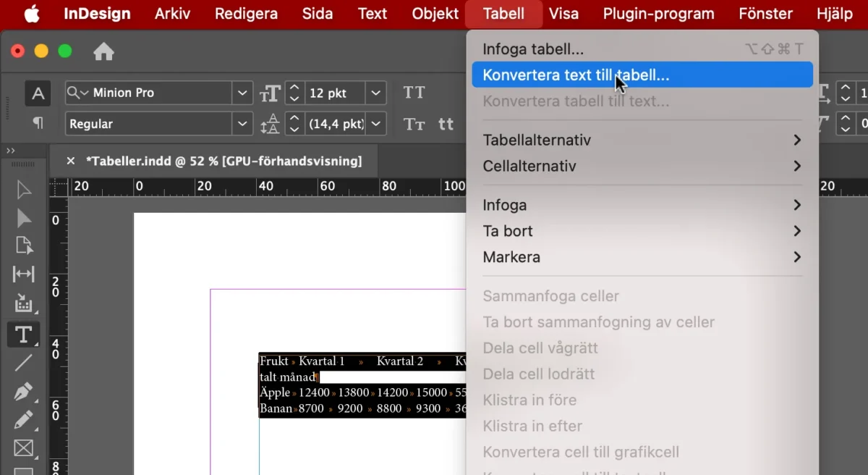Open the Minion Pro font dropdown
The image size is (868, 475).
click(242, 93)
